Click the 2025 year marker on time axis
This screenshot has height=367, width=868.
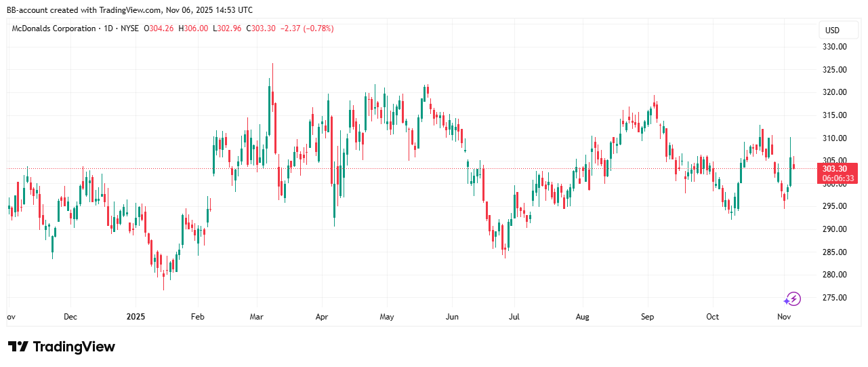point(136,317)
